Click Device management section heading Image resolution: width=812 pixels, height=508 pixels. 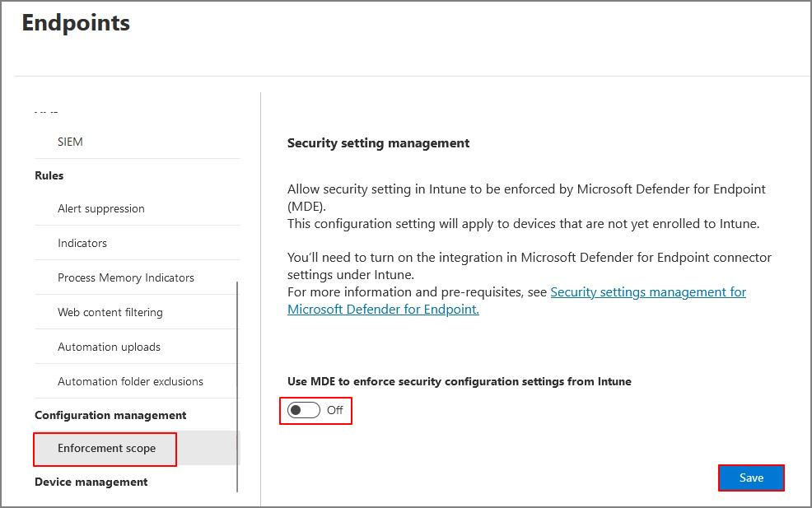pos(91,482)
